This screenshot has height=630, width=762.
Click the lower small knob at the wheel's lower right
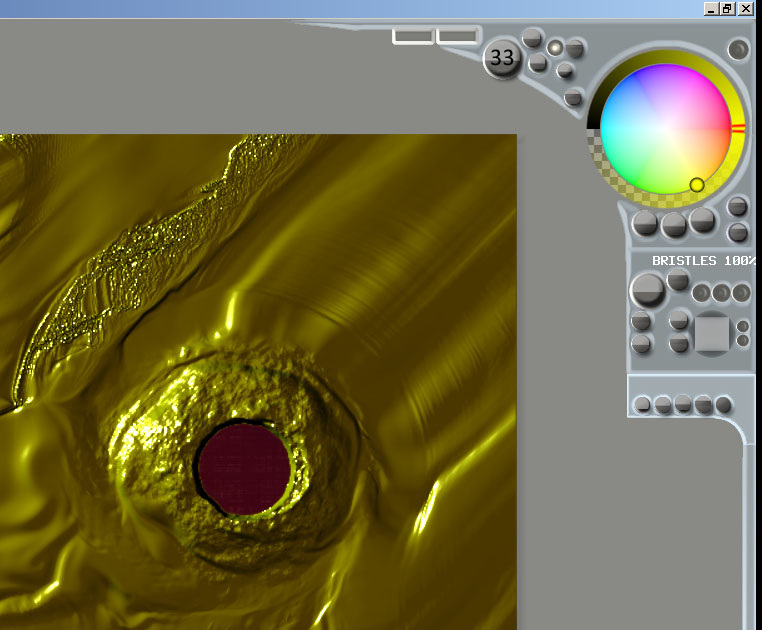tap(738, 232)
